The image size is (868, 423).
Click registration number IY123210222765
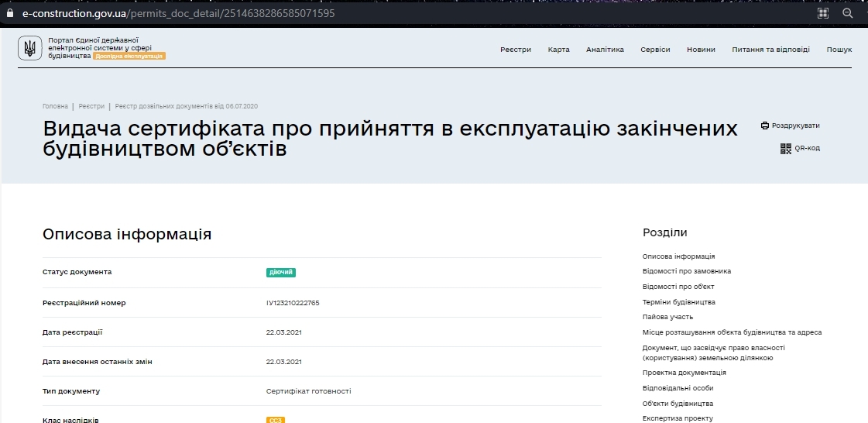pos(293,303)
